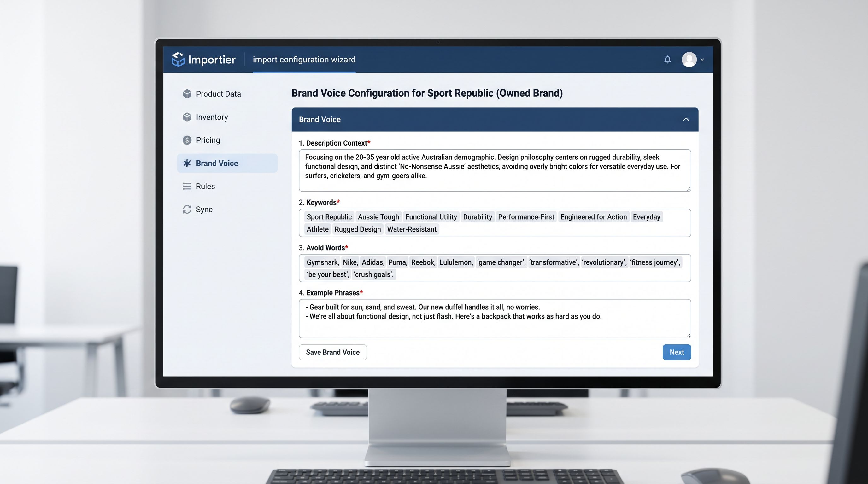The height and width of the screenshot is (484, 868).
Task: Go to the Inventory step
Action: pyautogui.click(x=227, y=117)
